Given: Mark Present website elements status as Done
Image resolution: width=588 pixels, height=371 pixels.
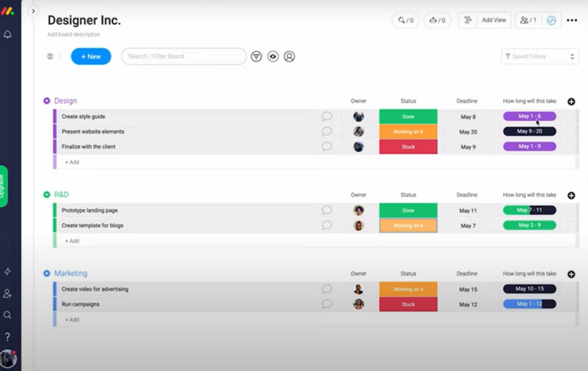Looking at the screenshot, I should click(x=408, y=131).
